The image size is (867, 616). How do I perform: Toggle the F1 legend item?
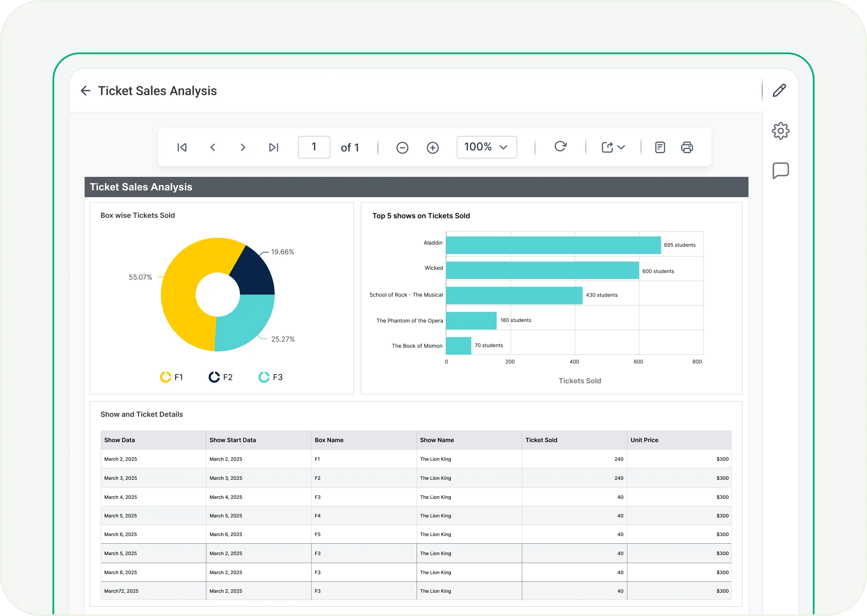[x=171, y=377]
